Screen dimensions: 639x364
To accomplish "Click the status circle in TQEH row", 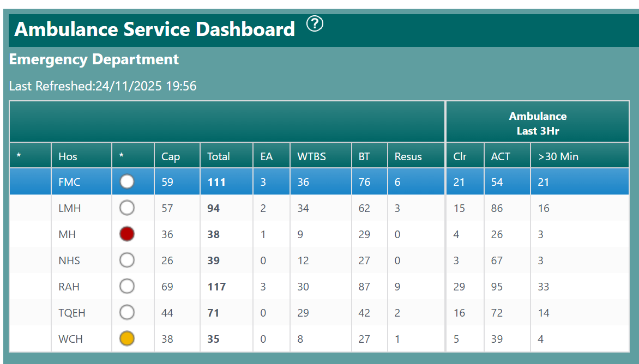I will (x=127, y=313).
